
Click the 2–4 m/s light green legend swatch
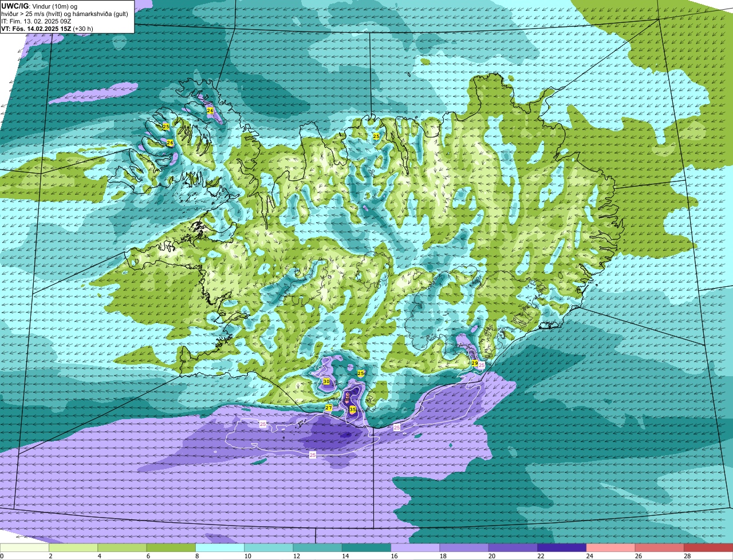[x=73, y=548]
